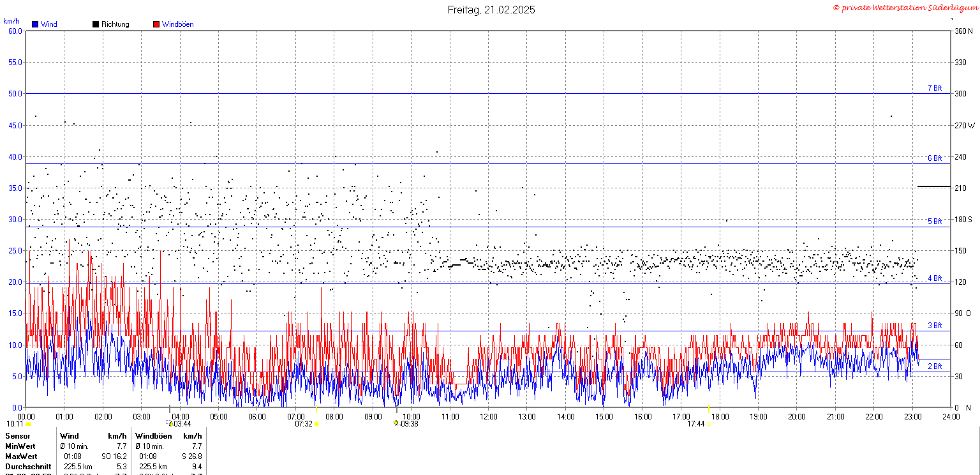Click the 45.0 speed axis value

15,125
